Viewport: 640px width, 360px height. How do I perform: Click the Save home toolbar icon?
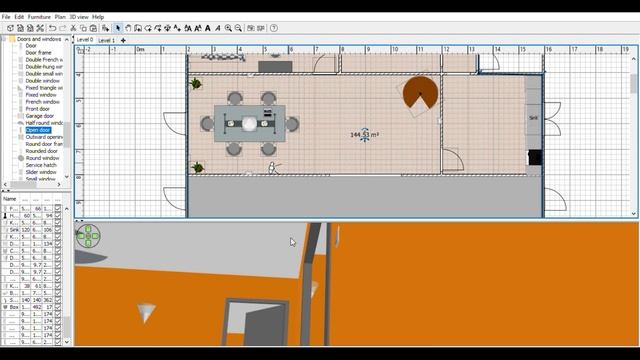[x=30, y=28]
